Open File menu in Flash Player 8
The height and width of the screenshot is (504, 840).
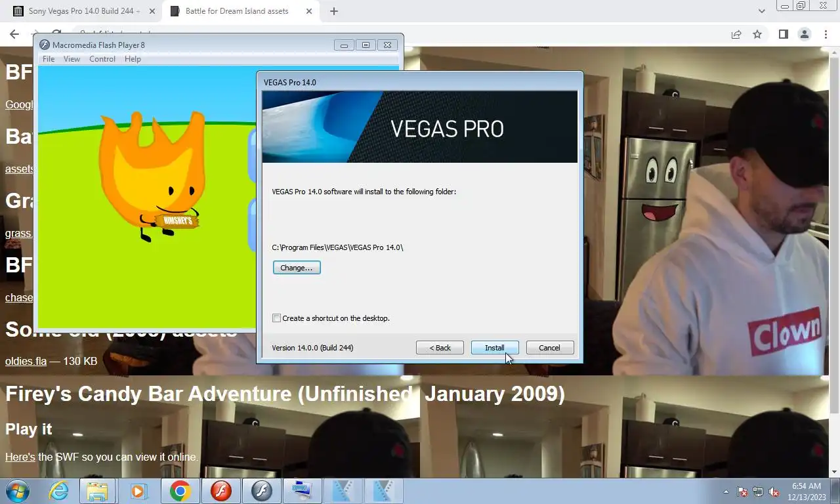tap(49, 59)
